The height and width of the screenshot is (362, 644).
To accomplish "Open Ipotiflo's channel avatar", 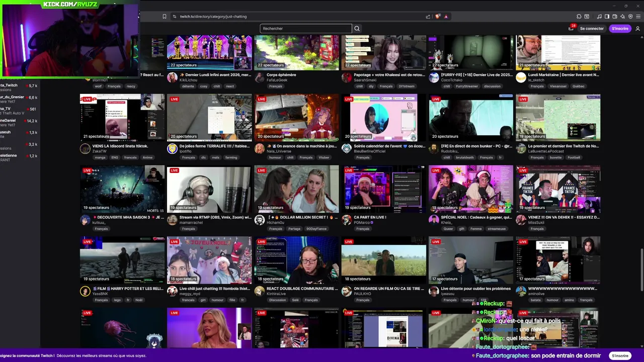I will [x=172, y=148].
